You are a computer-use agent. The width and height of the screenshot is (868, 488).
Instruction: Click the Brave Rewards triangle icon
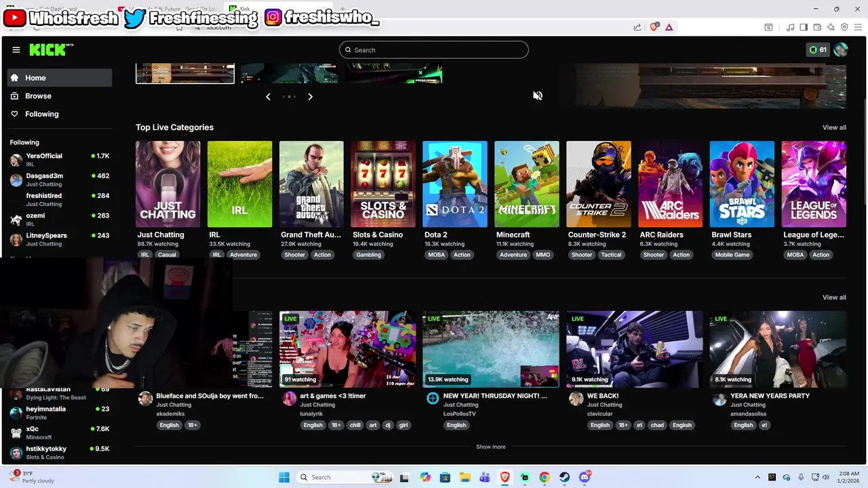pyautogui.click(x=669, y=27)
